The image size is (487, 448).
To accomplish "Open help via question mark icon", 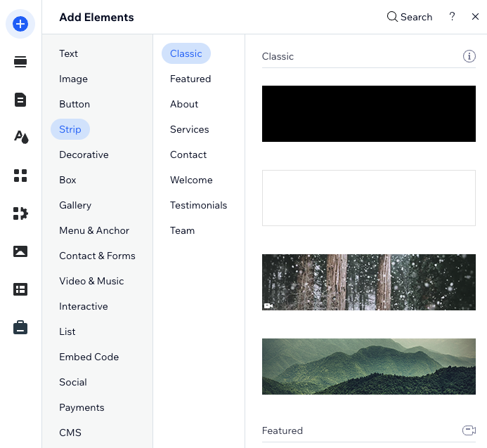I will tap(452, 16).
